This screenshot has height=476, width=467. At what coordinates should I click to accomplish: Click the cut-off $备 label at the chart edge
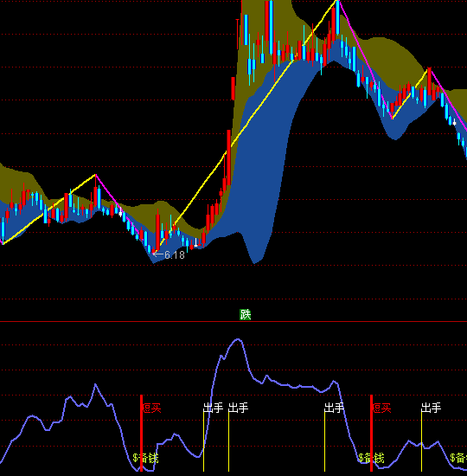[x=458, y=458]
